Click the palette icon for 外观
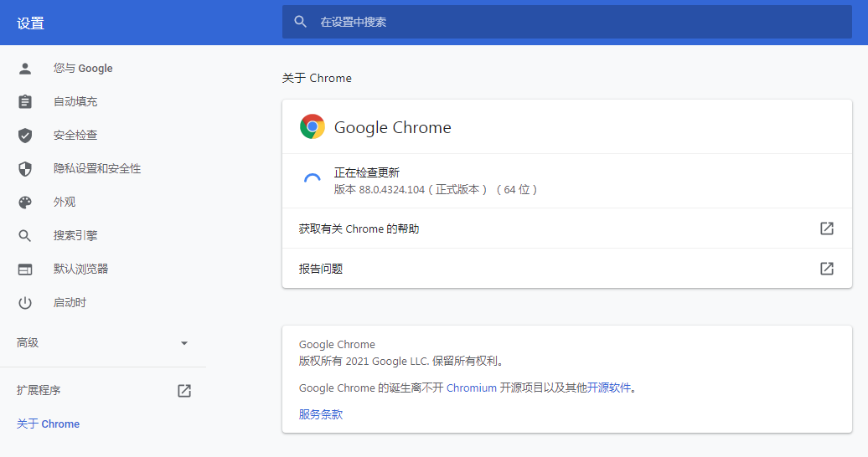868x457 pixels. point(25,203)
